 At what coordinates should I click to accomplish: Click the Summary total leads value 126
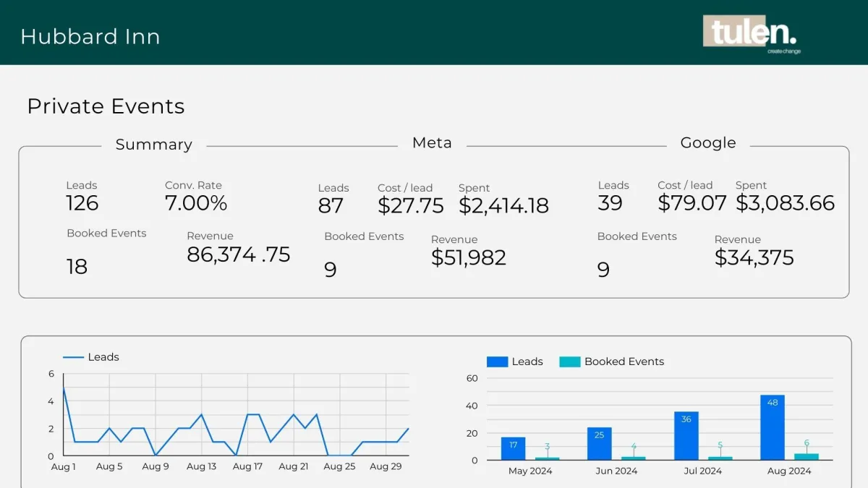(x=82, y=203)
